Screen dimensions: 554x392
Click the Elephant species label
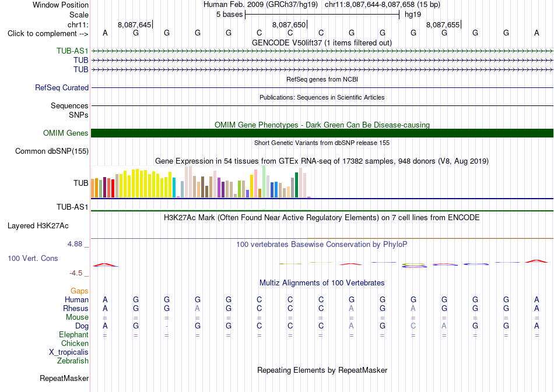click(73, 334)
